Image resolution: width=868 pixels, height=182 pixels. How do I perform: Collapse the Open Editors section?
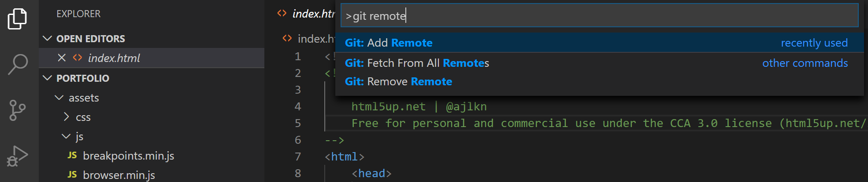[47, 39]
